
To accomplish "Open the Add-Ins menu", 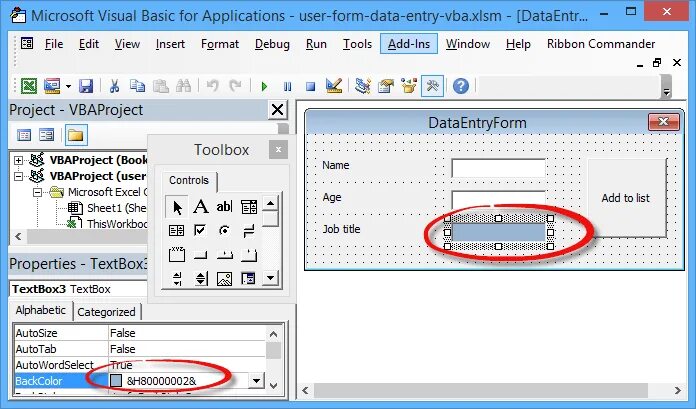I will tap(409, 44).
